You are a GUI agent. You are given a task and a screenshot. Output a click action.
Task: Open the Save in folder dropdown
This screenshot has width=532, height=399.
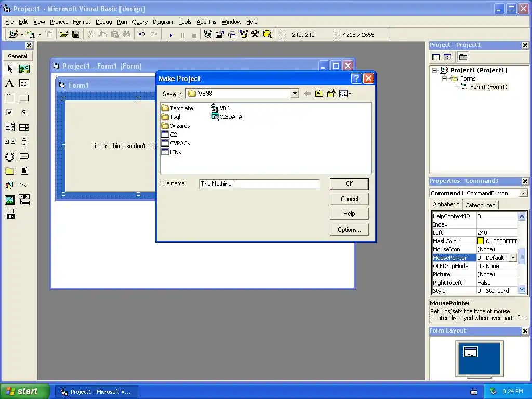[x=295, y=94]
